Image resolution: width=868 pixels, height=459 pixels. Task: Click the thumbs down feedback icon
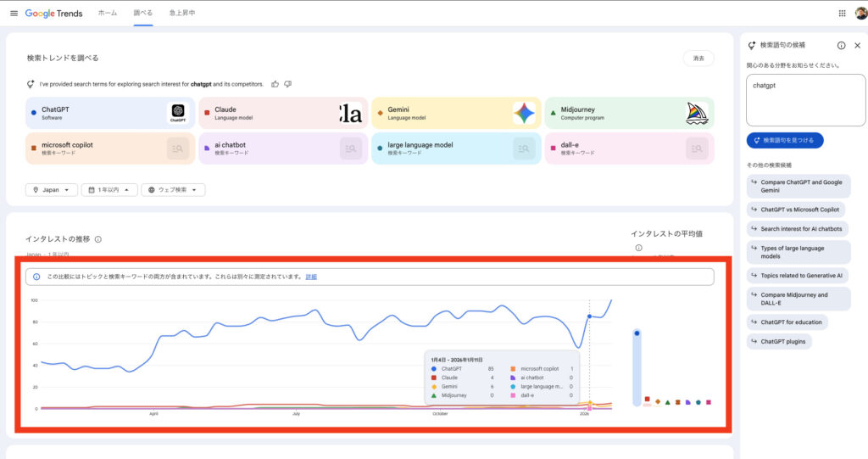(288, 84)
